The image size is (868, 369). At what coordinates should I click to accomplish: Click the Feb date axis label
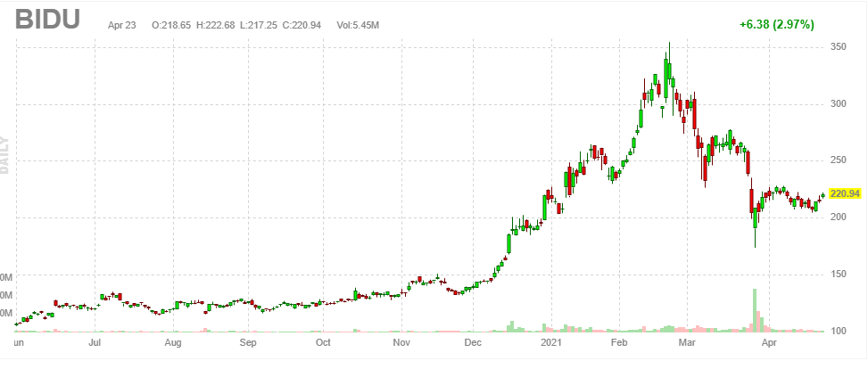[619, 343]
